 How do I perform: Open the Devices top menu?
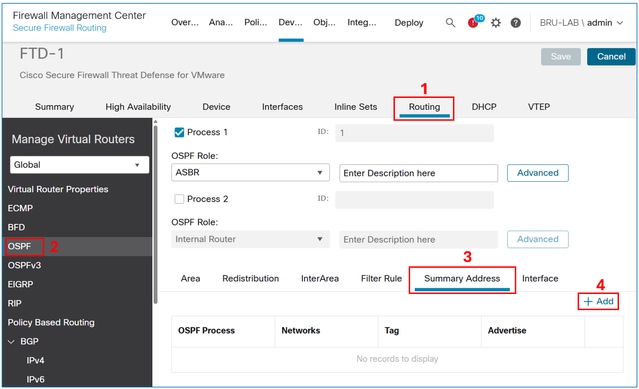(x=290, y=23)
